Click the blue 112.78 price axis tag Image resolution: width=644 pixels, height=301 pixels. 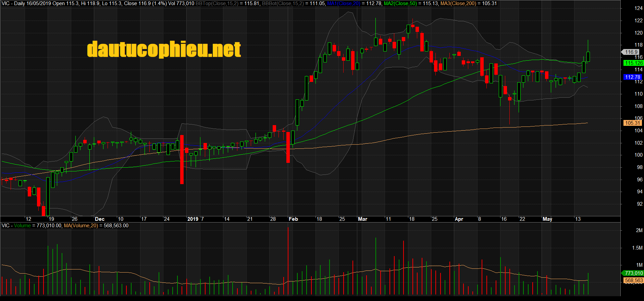tap(632, 77)
